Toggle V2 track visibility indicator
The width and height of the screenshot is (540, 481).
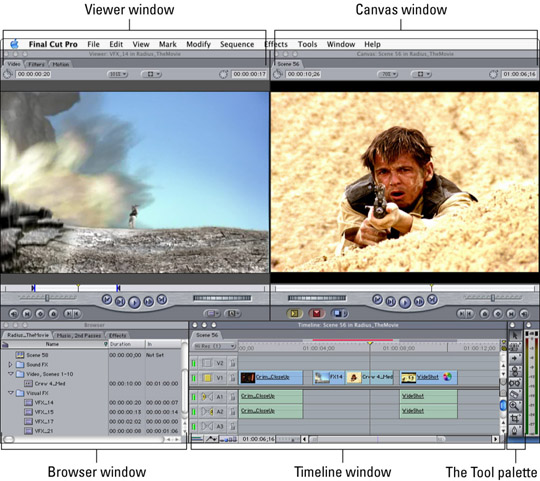click(194, 363)
